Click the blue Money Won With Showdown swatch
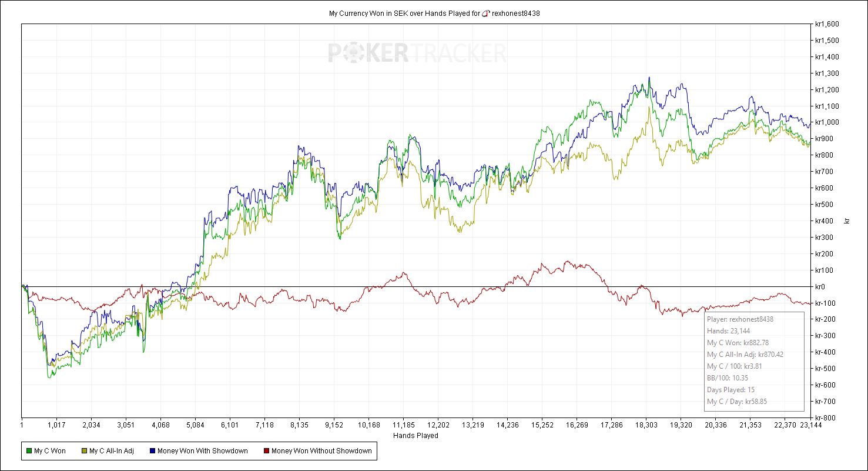Image resolution: width=868 pixels, height=471 pixels. [x=153, y=451]
